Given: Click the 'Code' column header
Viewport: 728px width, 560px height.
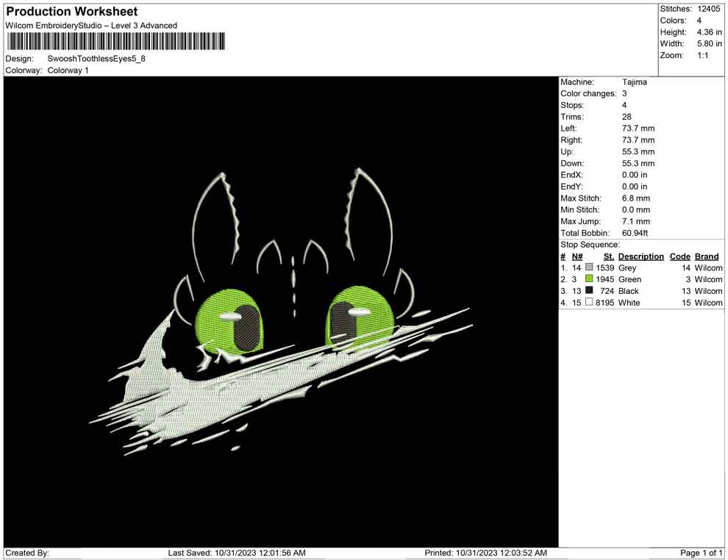Looking at the screenshot, I should [x=679, y=256].
